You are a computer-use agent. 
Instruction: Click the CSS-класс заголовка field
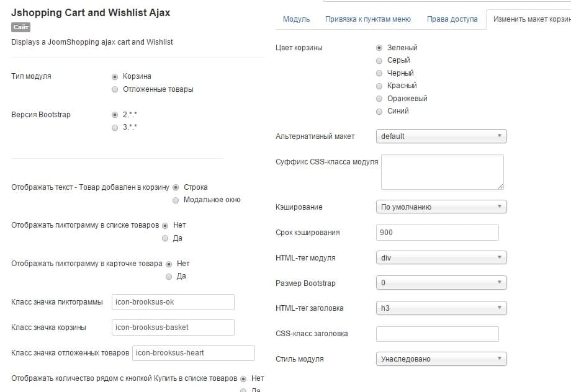[x=438, y=334]
